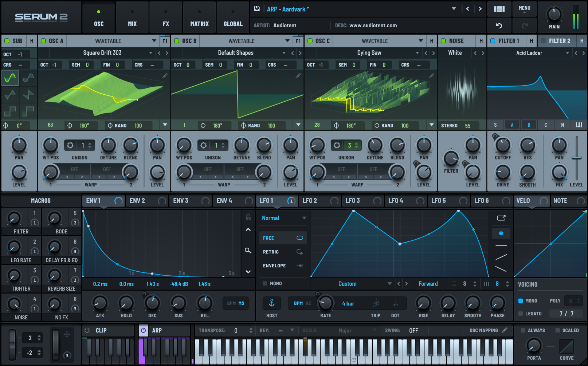Zoom the envelope display with the magnifier

pos(248,250)
